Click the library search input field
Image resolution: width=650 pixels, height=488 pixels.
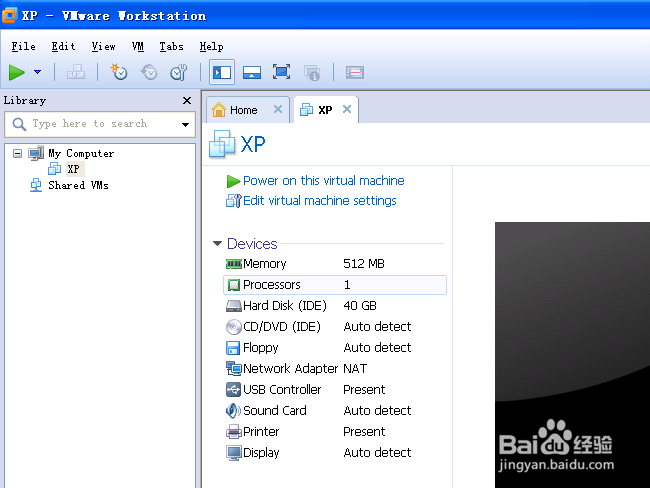(x=99, y=124)
